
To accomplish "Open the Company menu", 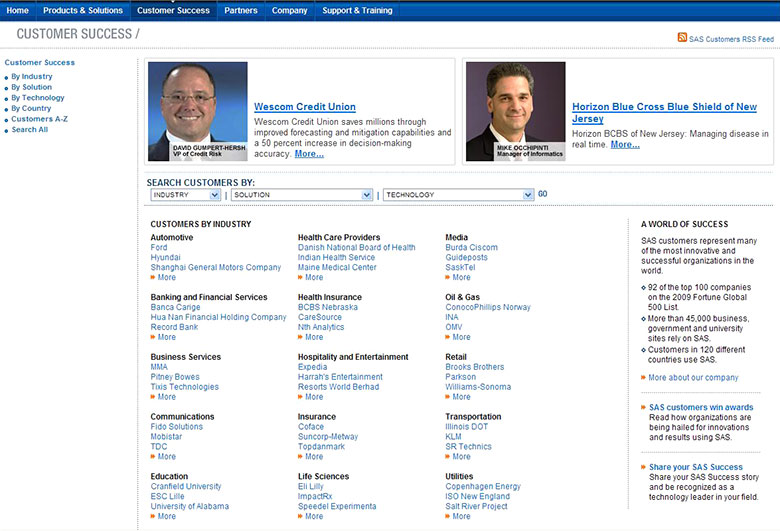I will [290, 10].
